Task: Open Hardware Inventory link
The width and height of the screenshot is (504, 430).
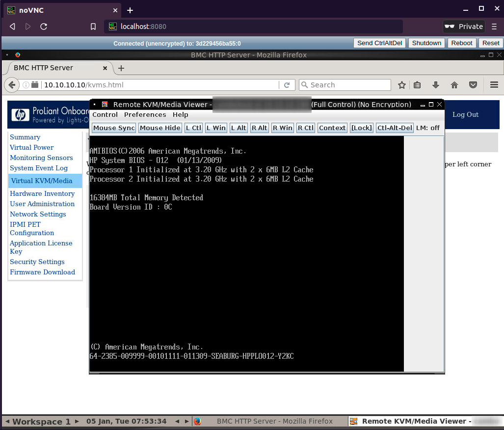Action: [42, 193]
